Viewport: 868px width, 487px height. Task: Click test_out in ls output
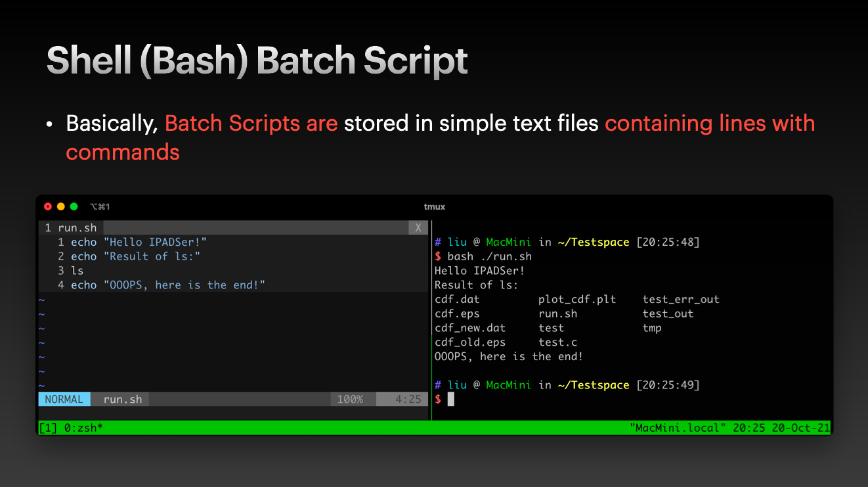click(668, 313)
